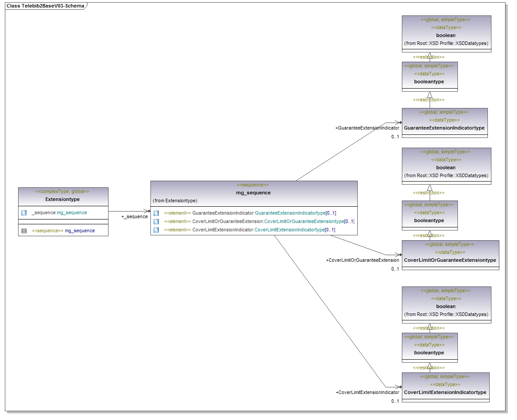The height and width of the screenshot is (420, 517).
Task: Select the Class Telebib2BaseV03-Schema diagram frame tab
Action: [x=45, y=6]
